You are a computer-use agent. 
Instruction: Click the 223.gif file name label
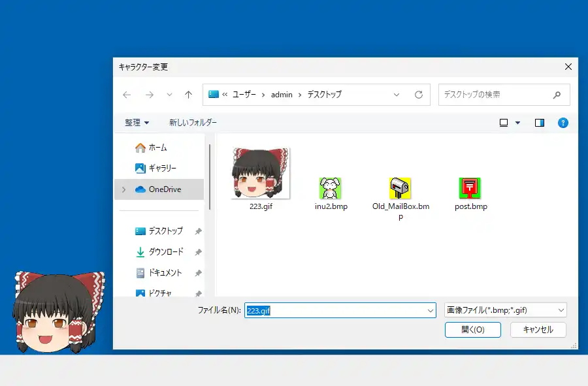(x=261, y=206)
